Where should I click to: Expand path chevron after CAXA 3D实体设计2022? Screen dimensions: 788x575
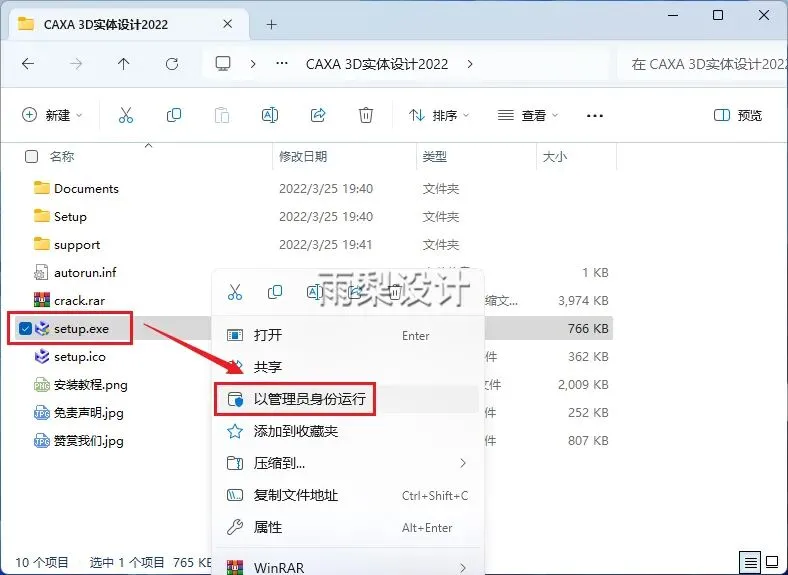pyautogui.click(x=470, y=64)
